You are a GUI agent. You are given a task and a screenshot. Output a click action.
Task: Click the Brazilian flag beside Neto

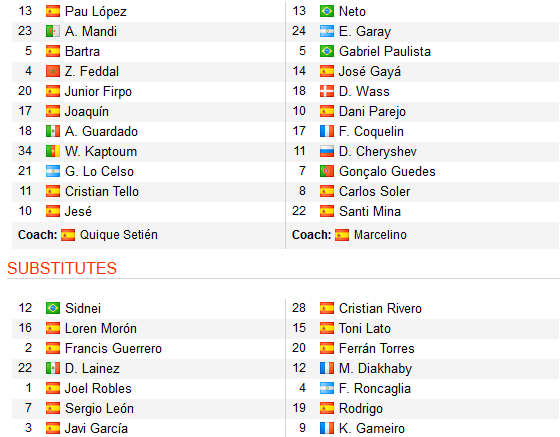pyautogui.click(x=327, y=11)
